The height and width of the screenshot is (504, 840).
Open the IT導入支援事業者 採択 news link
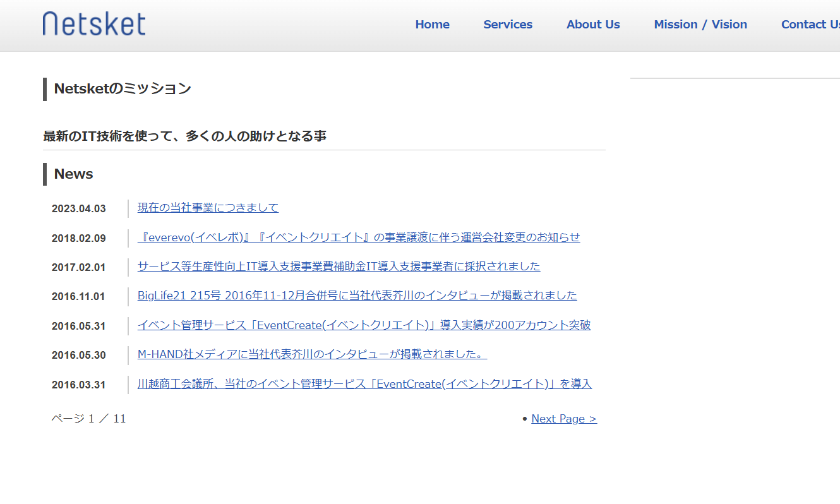click(339, 267)
